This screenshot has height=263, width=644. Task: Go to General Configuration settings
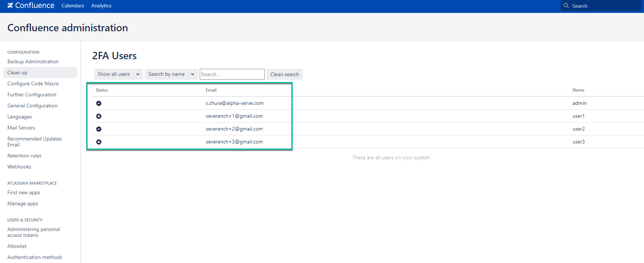(x=32, y=106)
